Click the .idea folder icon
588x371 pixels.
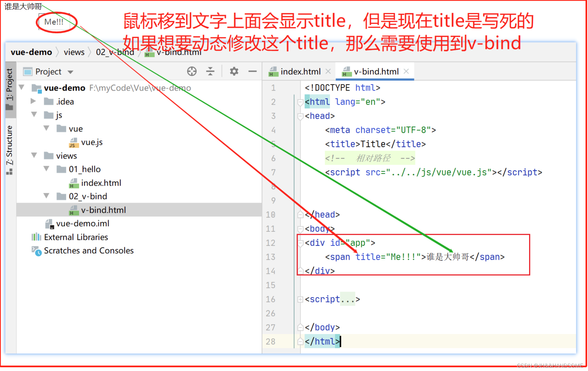(x=49, y=101)
